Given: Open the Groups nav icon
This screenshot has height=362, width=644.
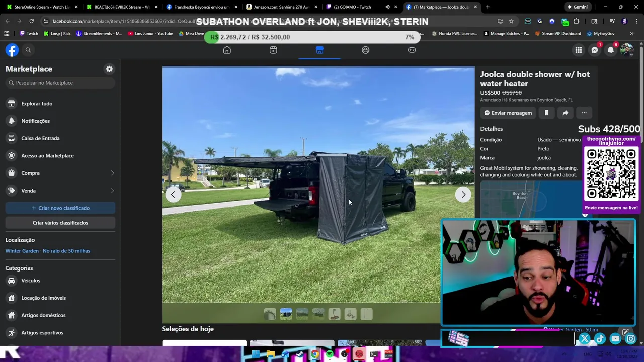Looking at the screenshot, I should tap(366, 50).
